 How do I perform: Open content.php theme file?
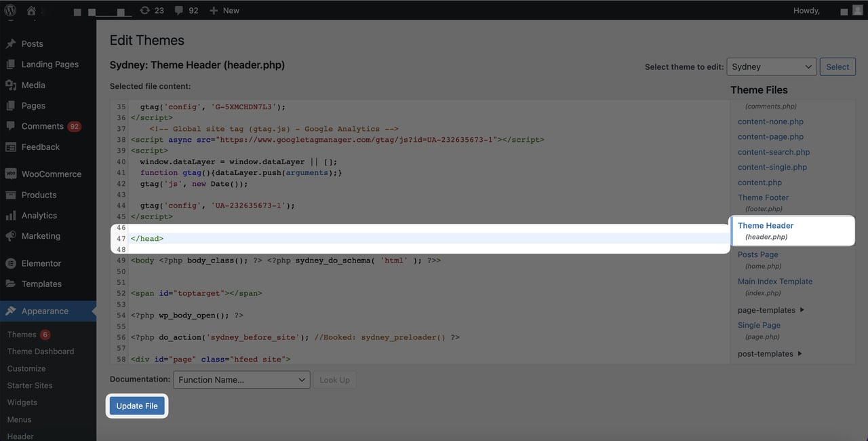tap(759, 183)
